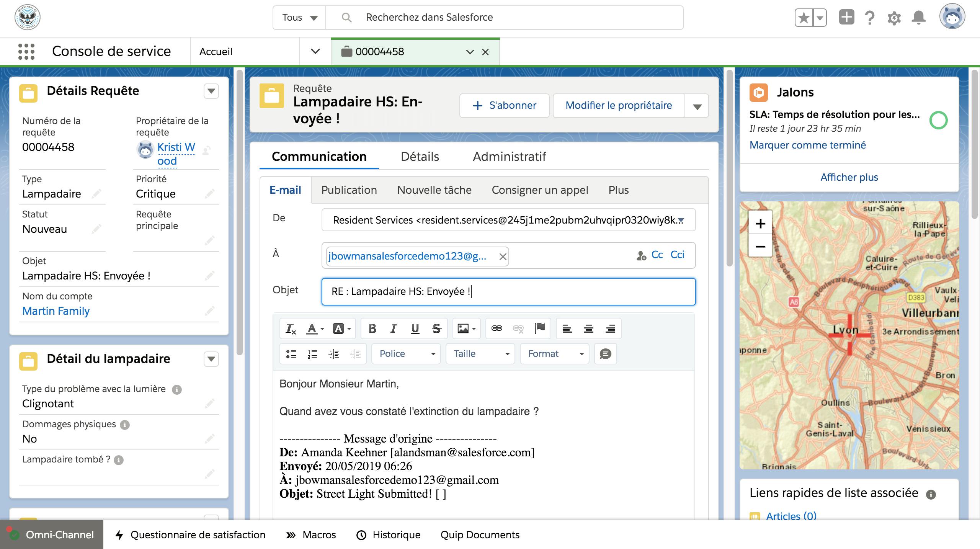This screenshot has height=549, width=980.
Task: Click the quick text bubble icon
Action: 605,354
